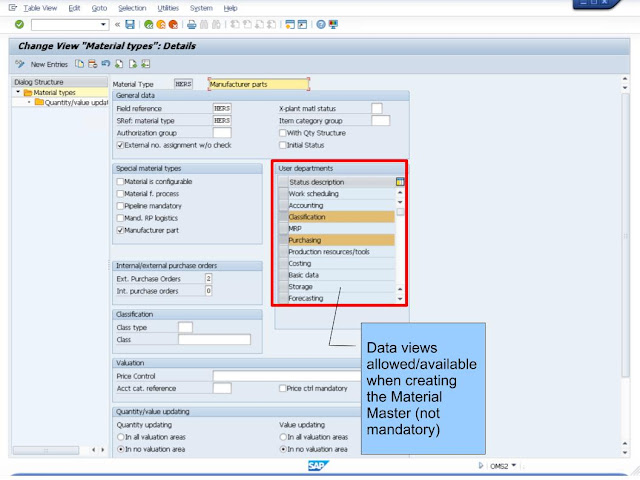Open the SAP window menu icon
This screenshot has width=640, height=480.
coord(13,8)
